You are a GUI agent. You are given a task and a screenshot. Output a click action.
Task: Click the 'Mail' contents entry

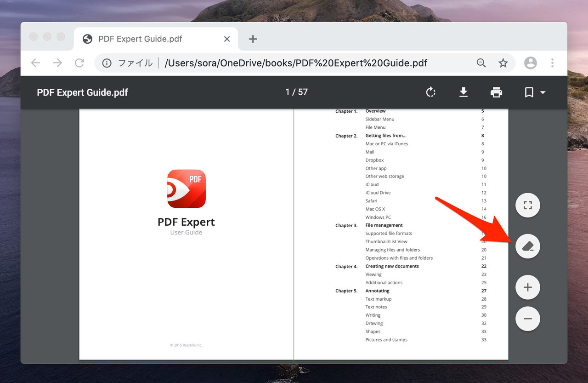coord(370,152)
